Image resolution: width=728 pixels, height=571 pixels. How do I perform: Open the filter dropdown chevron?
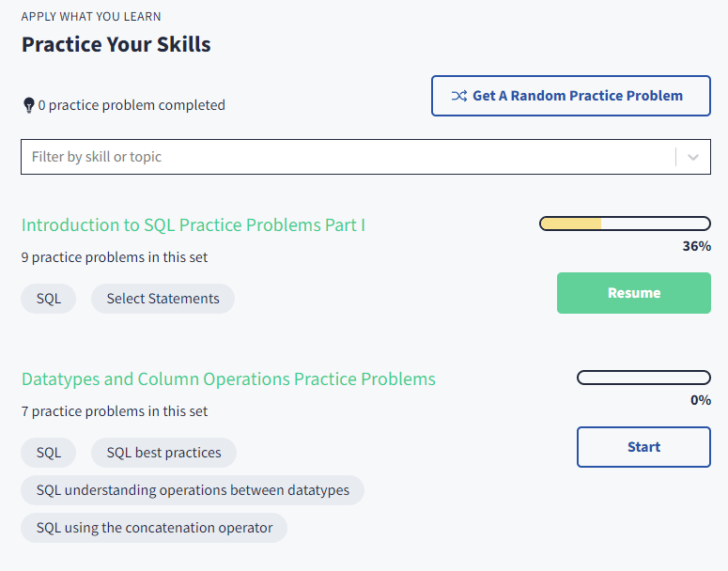(693, 157)
